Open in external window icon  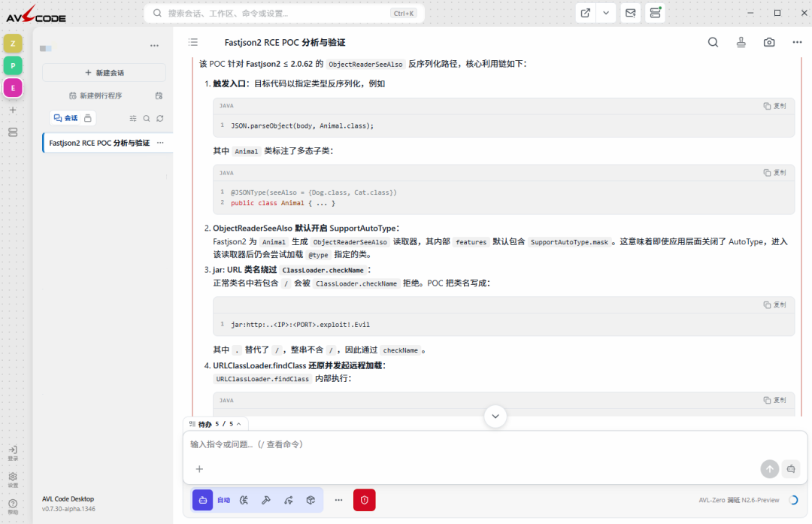(x=586, y=14)
